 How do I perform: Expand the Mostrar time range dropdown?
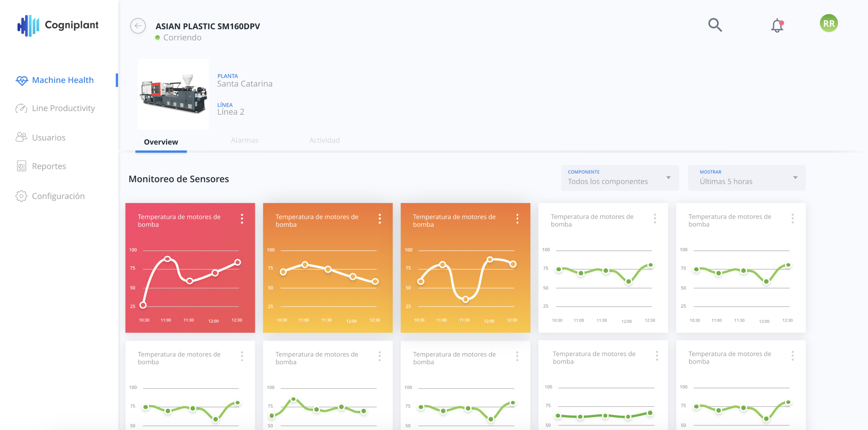click(x=746, y=178)
